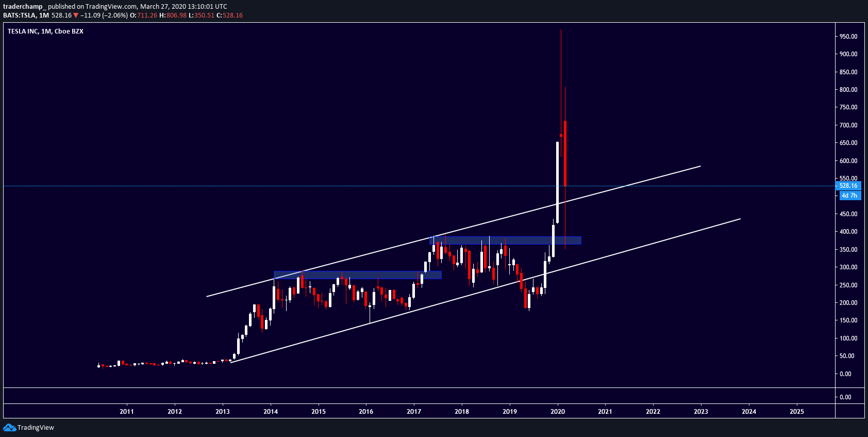
Task: Click the TESLA INC, 1M, Cboe BZX title
Action: [45, 31]
